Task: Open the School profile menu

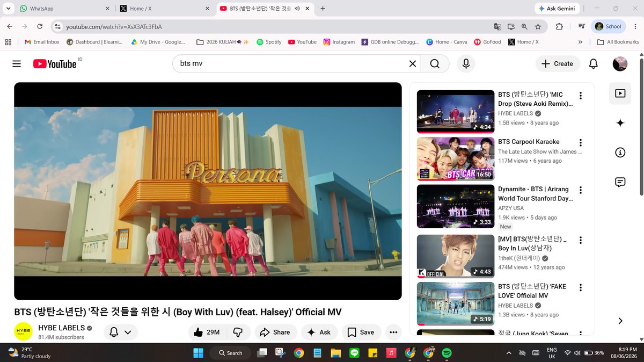Action: point(608,26)
